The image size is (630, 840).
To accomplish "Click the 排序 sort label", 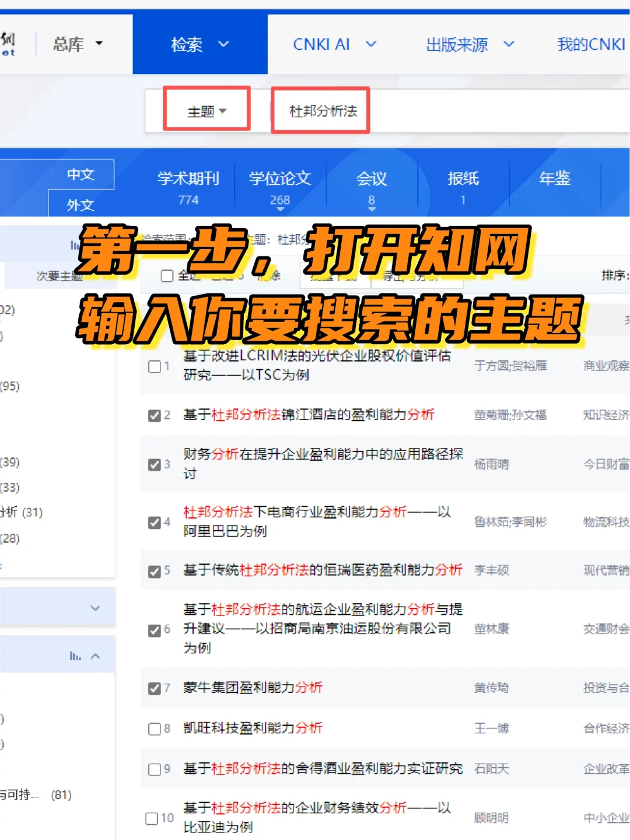I will [615, 275].
